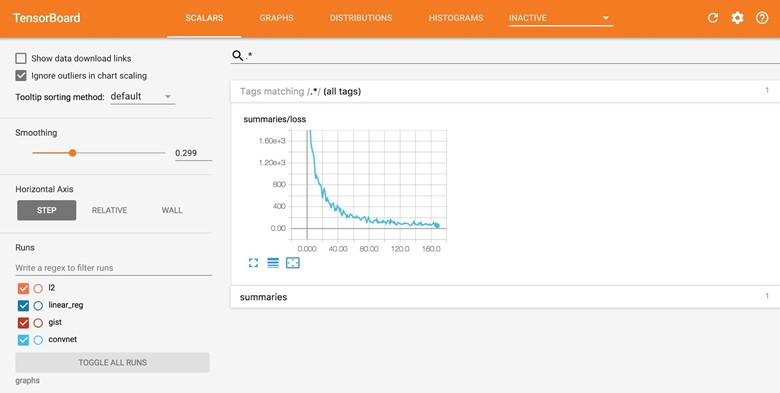Switch to the HISTOGRAMS tab

click(x=456, y=18)
